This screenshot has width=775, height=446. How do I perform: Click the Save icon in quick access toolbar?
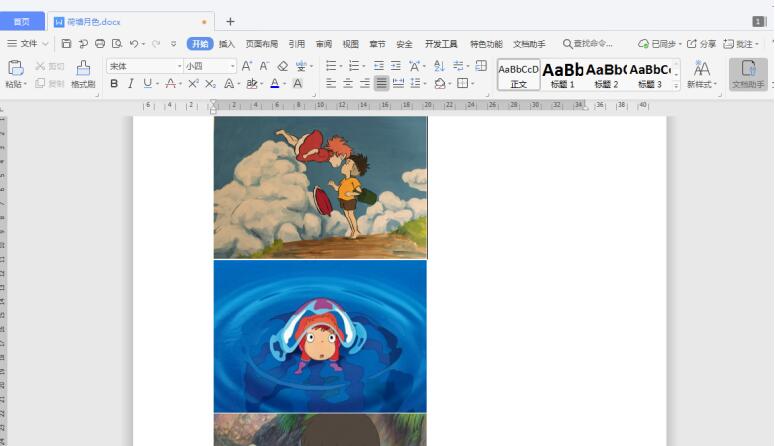(x=66, y=44)
